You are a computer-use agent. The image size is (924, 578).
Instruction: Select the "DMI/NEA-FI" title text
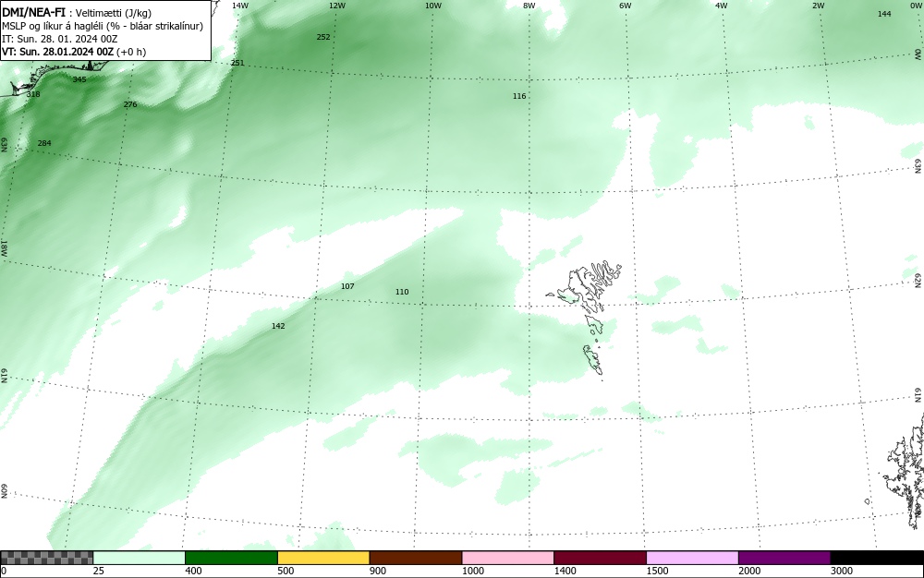click(x=33, y=12)
